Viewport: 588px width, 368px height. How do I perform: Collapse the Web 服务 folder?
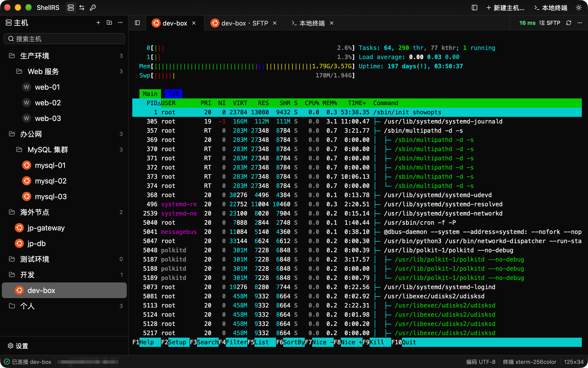tap(64, 71)
